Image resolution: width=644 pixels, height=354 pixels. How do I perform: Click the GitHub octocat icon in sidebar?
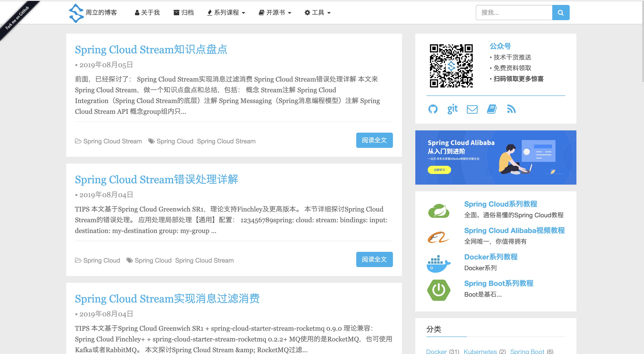pyautogui.click(x=433, y=109)
